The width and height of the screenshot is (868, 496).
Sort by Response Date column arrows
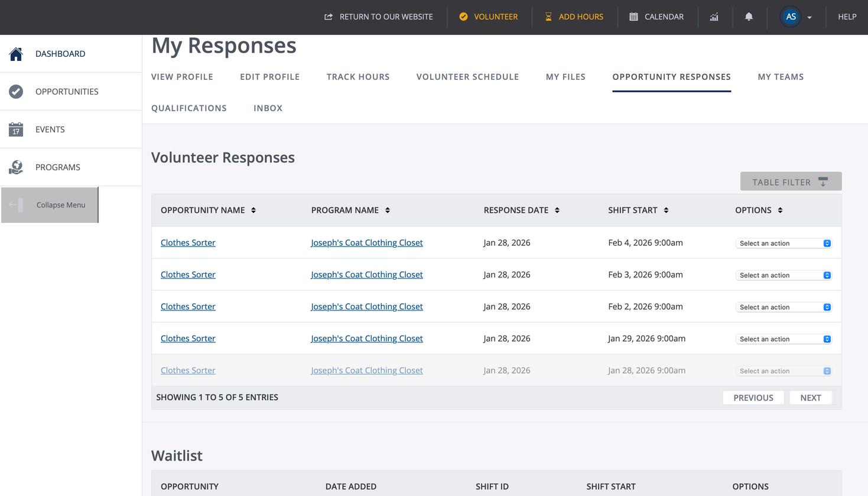[x=557, y=210]
